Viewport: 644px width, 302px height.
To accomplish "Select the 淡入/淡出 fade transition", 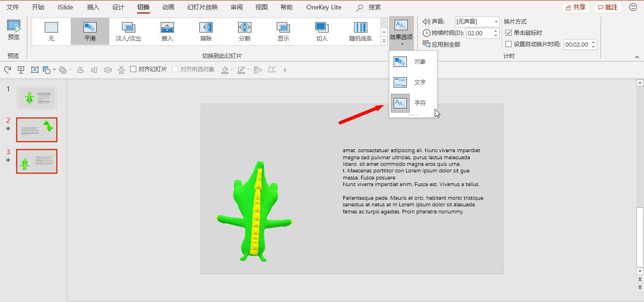I will pos(129,32).
